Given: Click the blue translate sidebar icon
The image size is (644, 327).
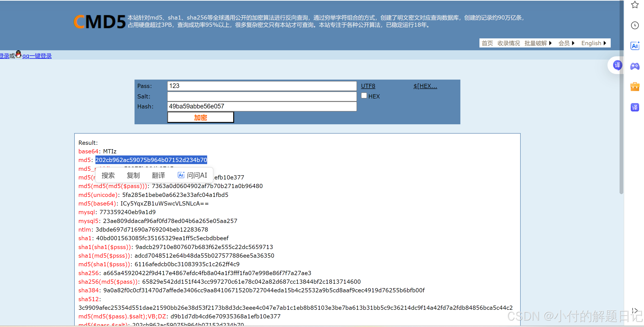Looking at the screenshot, I should [x=635, y=107].
